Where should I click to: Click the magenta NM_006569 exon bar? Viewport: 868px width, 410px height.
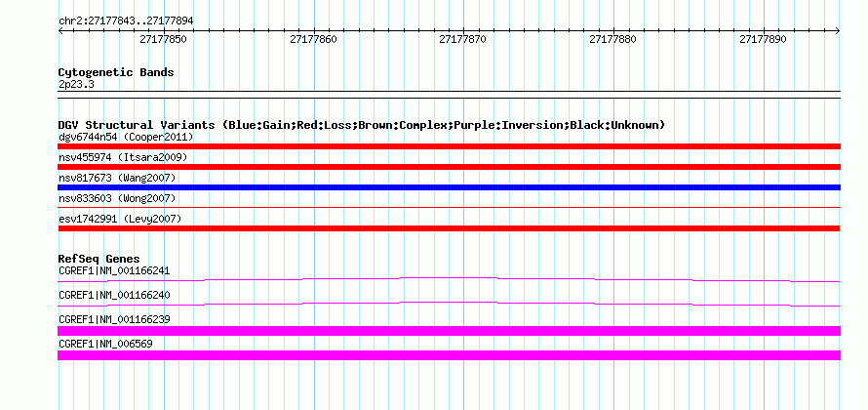pyautogui.click(x=449, y=355)
